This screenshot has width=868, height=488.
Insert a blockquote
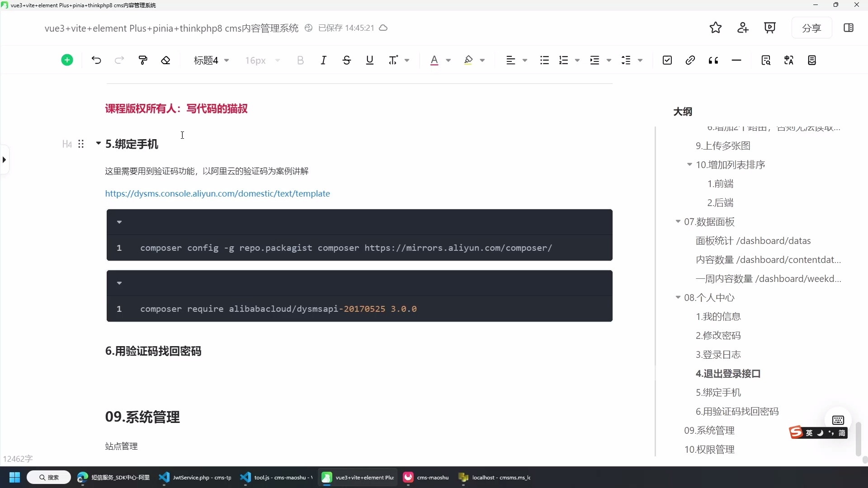click(713, 60)
